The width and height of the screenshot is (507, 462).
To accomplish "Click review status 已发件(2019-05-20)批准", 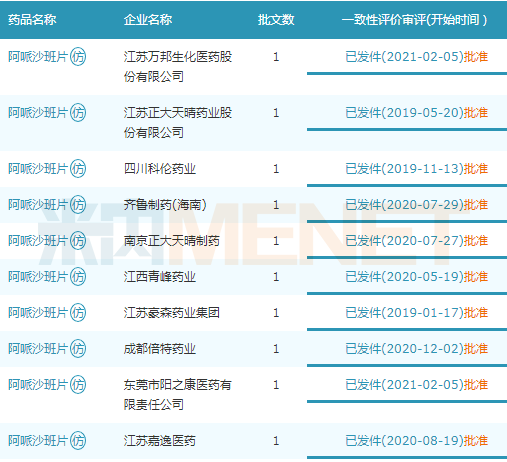I will click(x=417, y=113).
